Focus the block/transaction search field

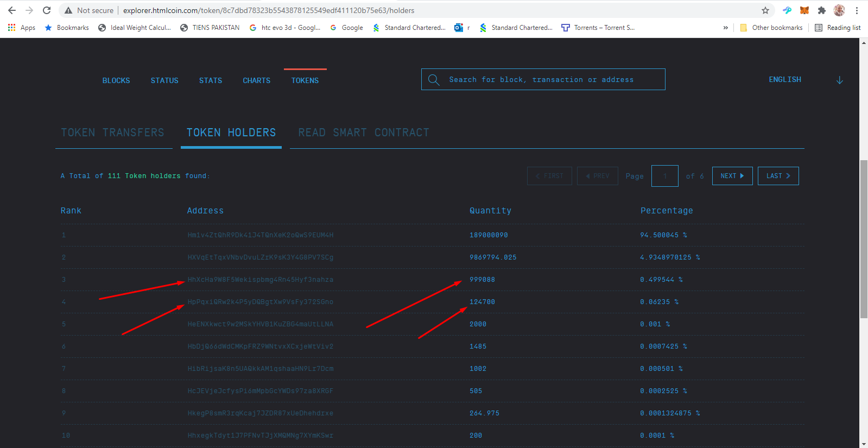click(x=543, y=79)
